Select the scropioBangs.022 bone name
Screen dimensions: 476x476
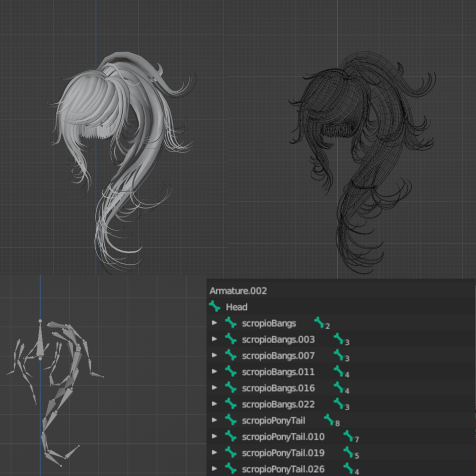(278, 404)
